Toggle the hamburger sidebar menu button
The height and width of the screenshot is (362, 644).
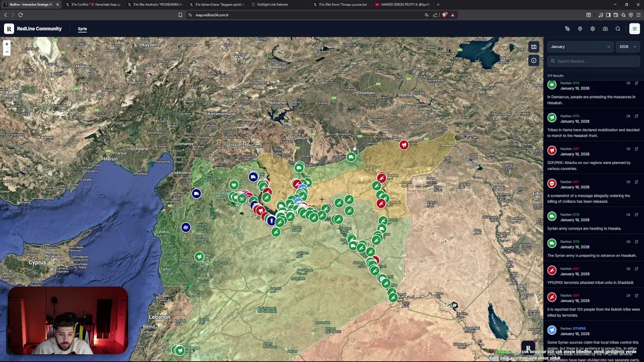tap(634, 29)
